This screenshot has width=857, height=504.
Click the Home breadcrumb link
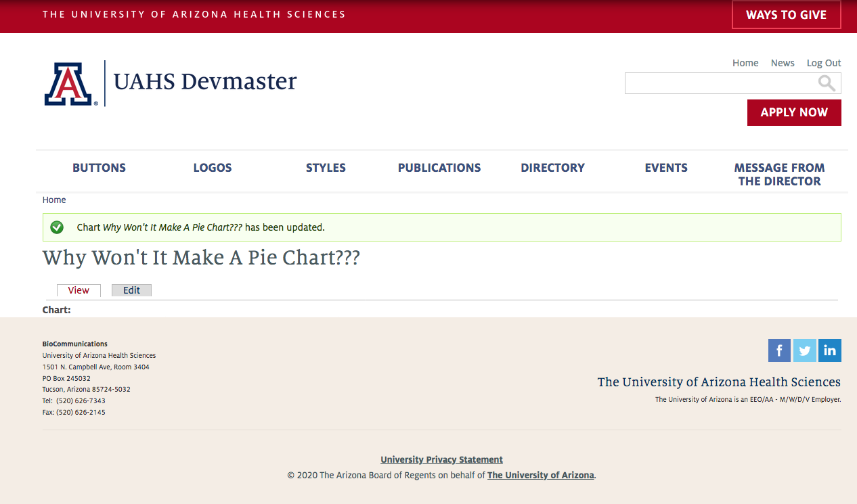54,200
